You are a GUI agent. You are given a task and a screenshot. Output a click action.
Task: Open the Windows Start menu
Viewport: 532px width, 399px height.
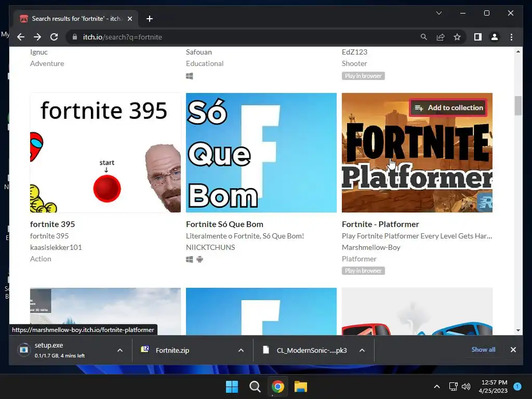232,387
